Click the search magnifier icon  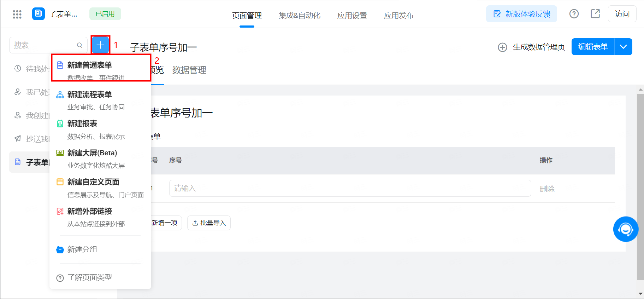[79, 45]
